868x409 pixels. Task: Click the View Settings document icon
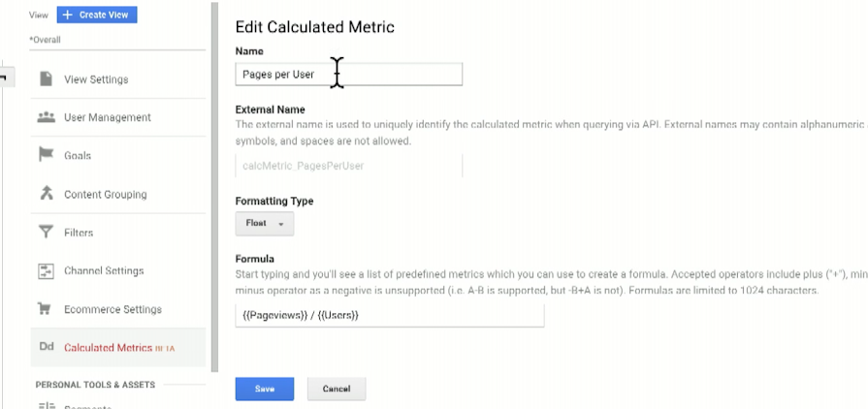(46, 79)
